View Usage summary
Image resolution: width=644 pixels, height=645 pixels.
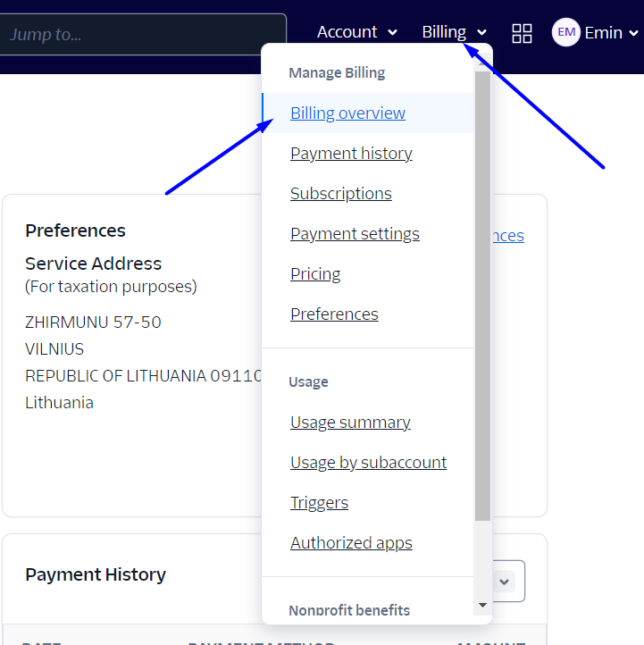350,423
